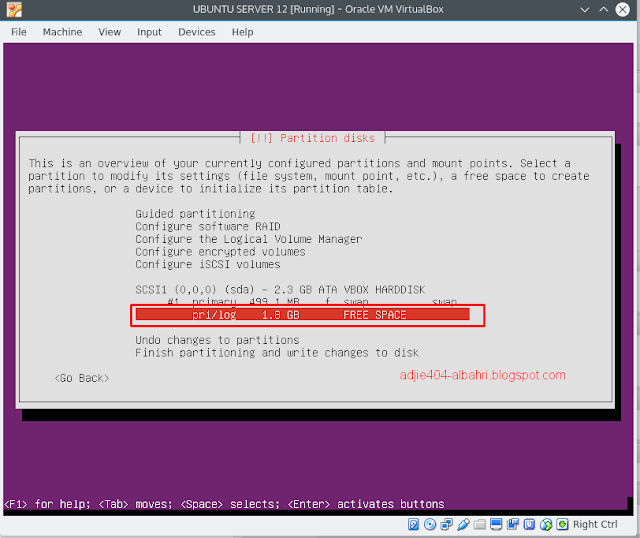Minimize the VirtualBox window
The height and width of the screenshot is (538, 640).
tap(584, 9)
